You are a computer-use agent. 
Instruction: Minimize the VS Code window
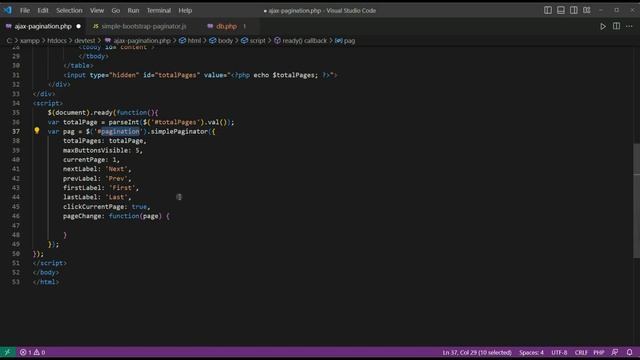(601, 10)
